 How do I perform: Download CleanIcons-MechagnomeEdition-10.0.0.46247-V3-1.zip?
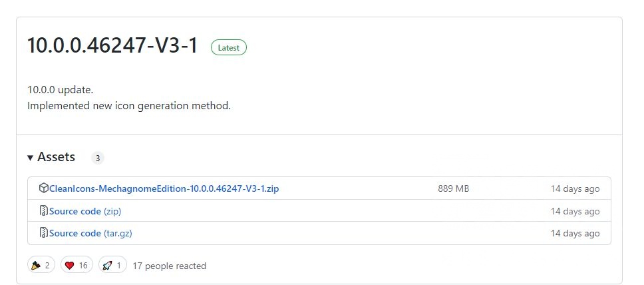coord(164,188)
